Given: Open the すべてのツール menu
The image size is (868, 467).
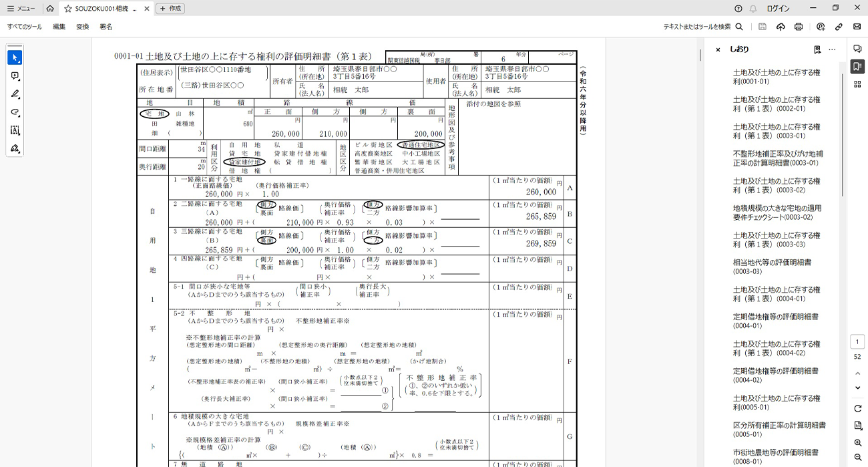Looking at the screenshot, I should click(25, 27).
